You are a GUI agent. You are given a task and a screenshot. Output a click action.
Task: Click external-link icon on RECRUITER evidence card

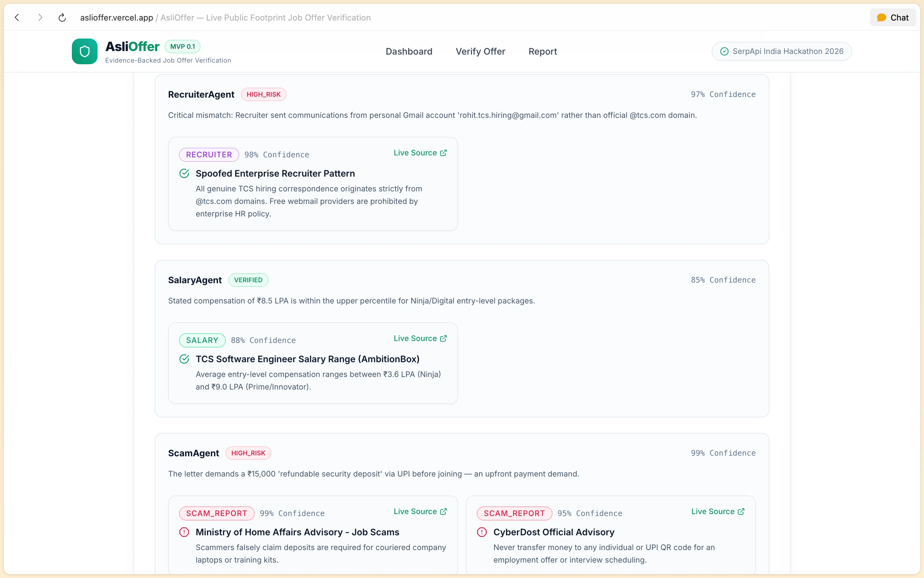443,153
